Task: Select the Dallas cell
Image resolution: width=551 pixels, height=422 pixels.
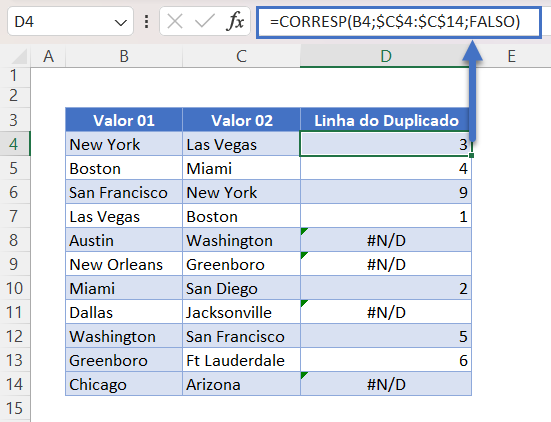Action: pos(124,312)
